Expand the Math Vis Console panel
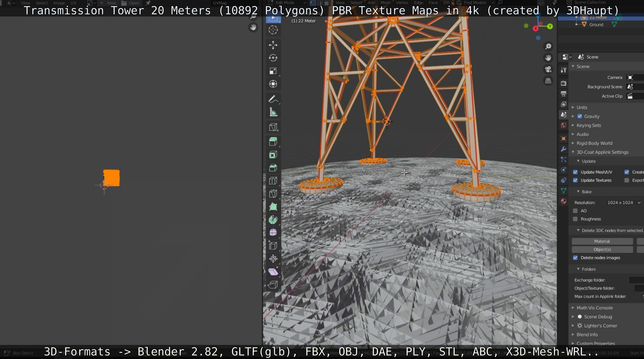The height and width of the screenshot is (359, 644). (573, 308)
